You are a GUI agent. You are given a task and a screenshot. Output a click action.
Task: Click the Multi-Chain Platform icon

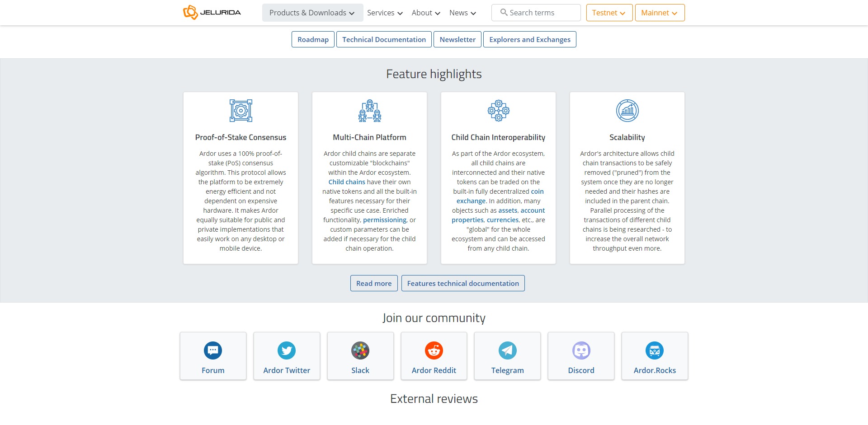[369, 111]
